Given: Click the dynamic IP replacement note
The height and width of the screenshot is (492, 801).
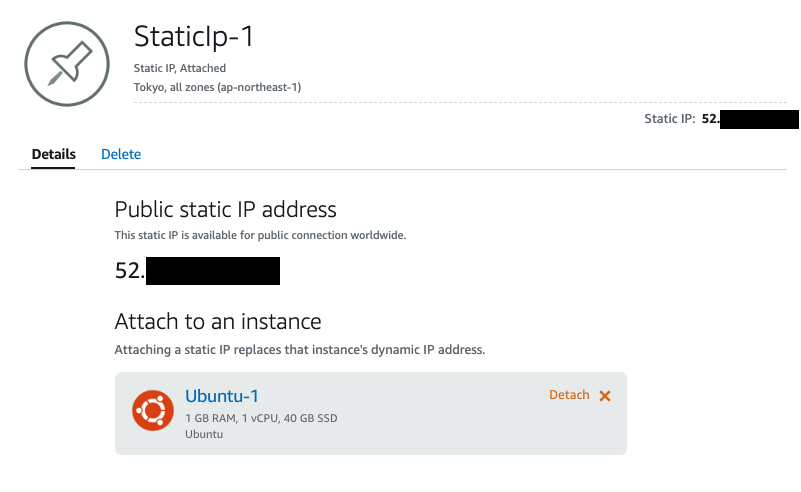Looking at the screenshot, I should point(300,350).
